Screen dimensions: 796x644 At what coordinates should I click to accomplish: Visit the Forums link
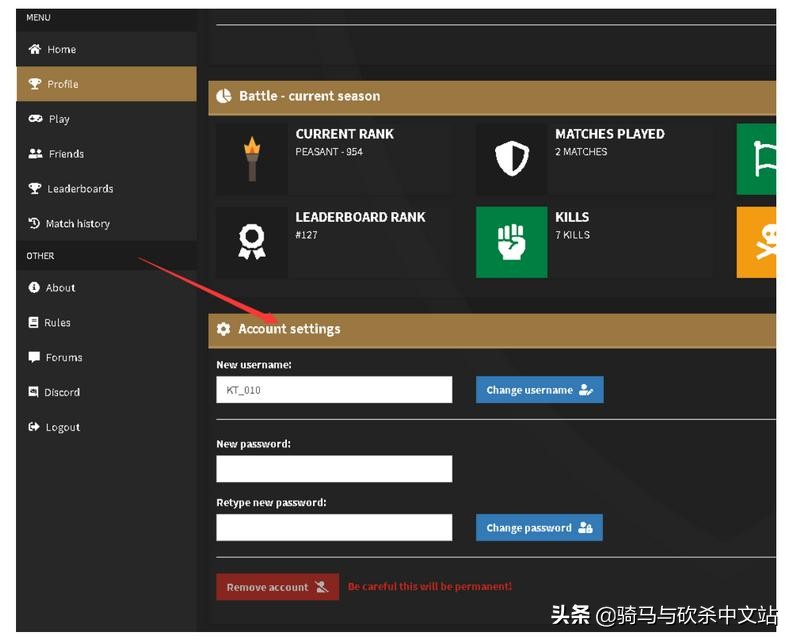pos(107,357)
